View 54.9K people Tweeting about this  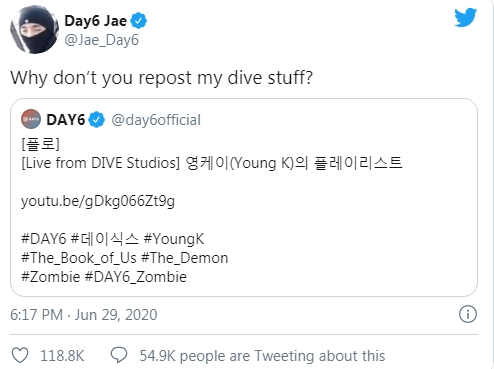(x=262, y=356)
